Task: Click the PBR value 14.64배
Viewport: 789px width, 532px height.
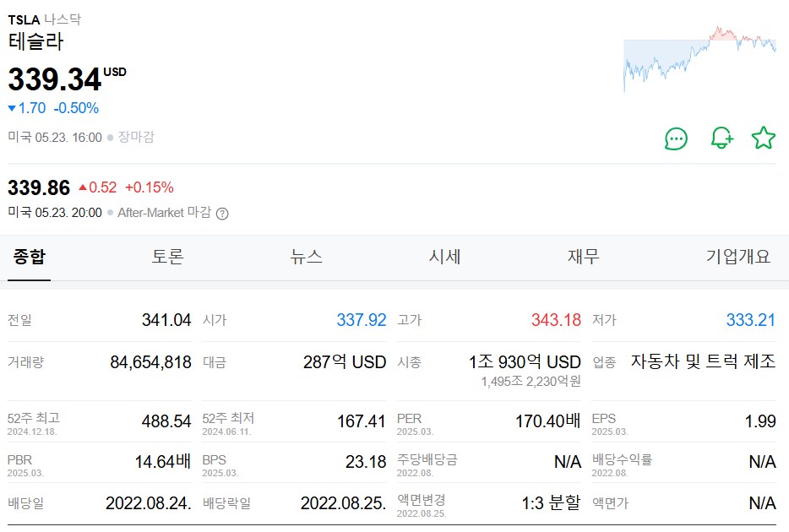Action: (x=163, y=462)
